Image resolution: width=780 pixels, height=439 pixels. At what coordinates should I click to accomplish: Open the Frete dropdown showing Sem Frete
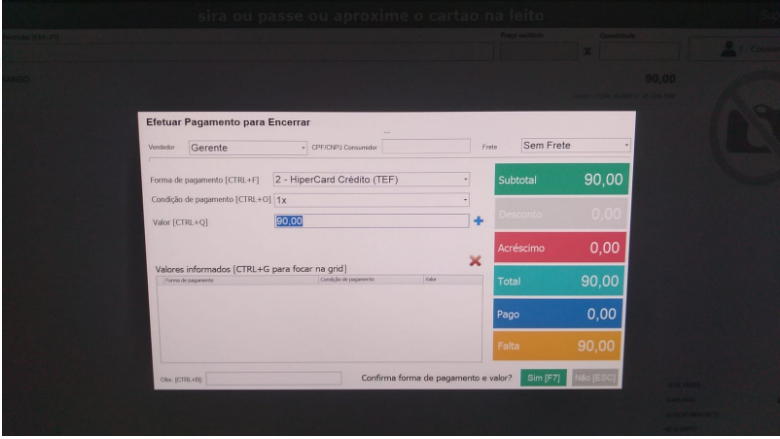[576, 145]
